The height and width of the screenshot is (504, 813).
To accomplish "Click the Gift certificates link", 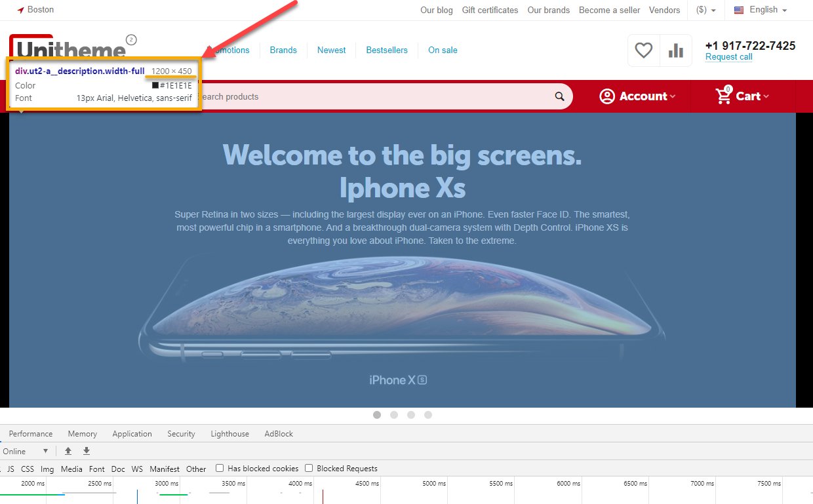I will coord(490,10).
